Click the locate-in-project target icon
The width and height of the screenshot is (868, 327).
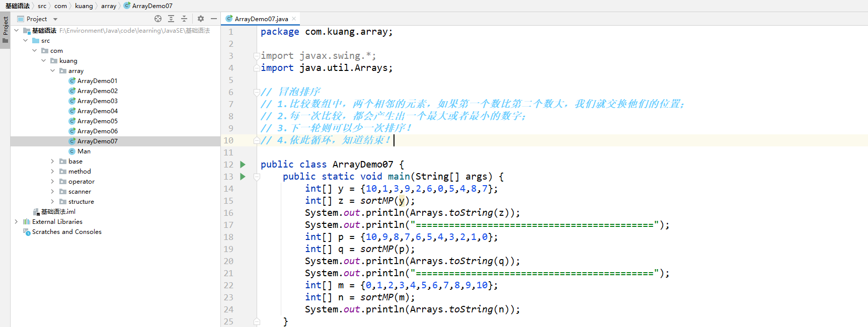click(158, 19)
